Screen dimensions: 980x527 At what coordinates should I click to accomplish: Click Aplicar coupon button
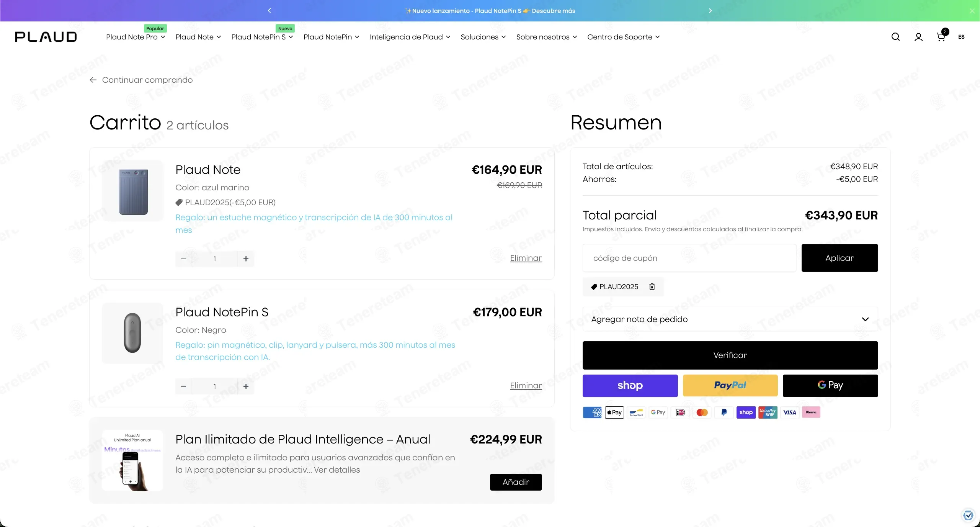click(840, 258)
